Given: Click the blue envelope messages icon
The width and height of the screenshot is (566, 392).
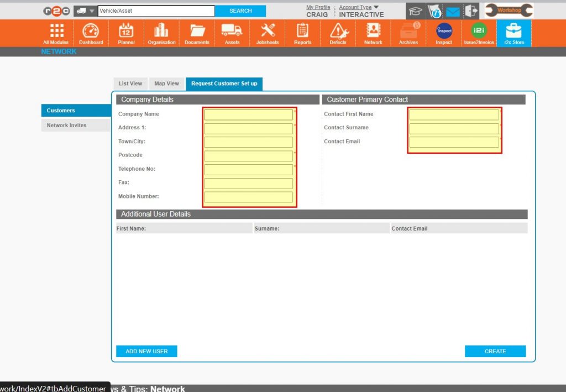Looking at the screenshot, I should coord(453,11).
